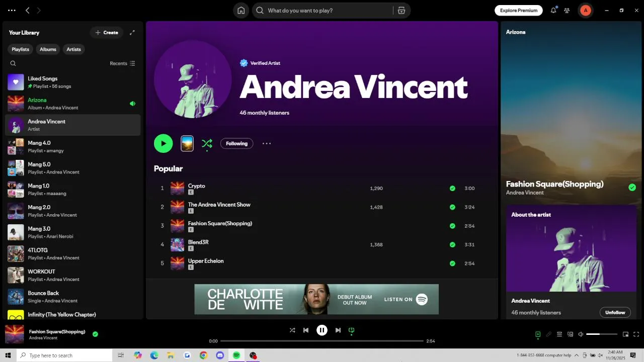Select the Blend3R track row
Viewport: 644px width, 362px height.
click(322, 245)
